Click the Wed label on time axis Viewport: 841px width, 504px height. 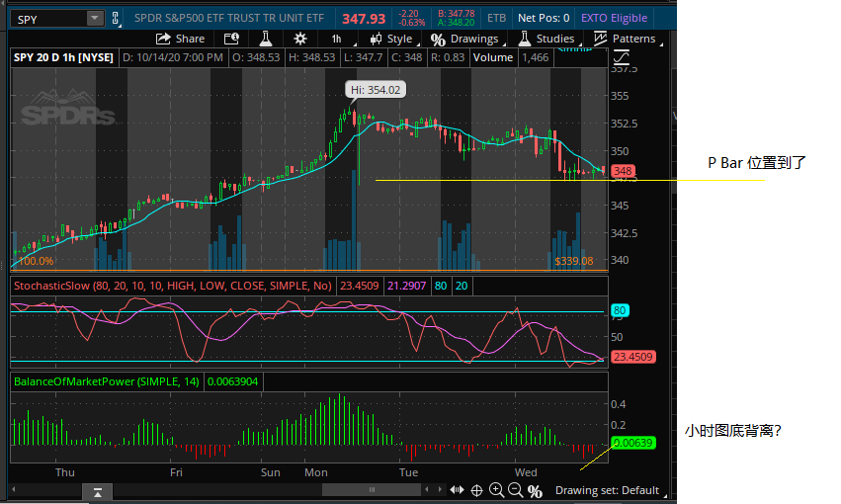point(526,472)
